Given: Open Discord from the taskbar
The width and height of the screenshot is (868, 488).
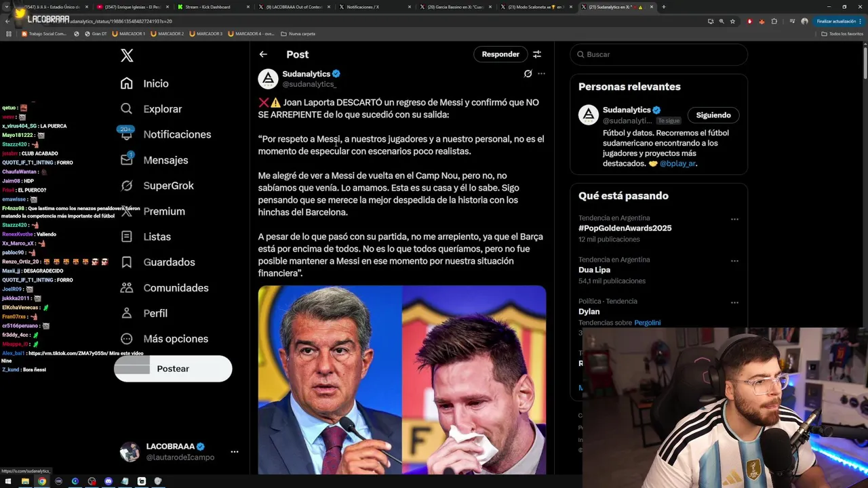Looking at the screenshot, I should [108, 481].
